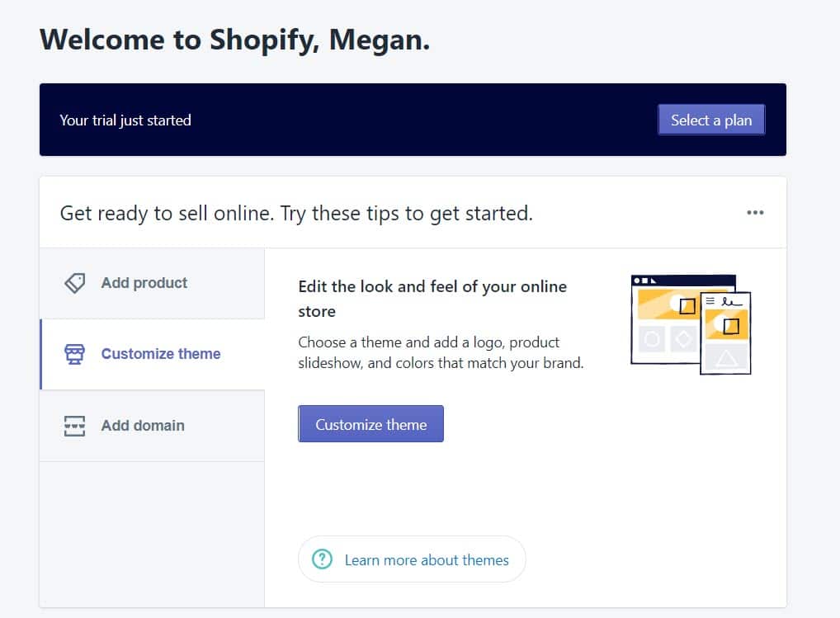Click the 'Get ready to sell online' card title

pos(296,213)
